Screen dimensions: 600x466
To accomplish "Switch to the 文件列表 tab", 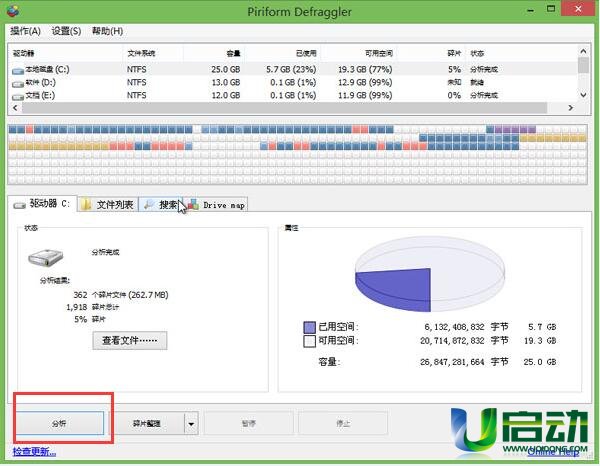I will [108, 205].
